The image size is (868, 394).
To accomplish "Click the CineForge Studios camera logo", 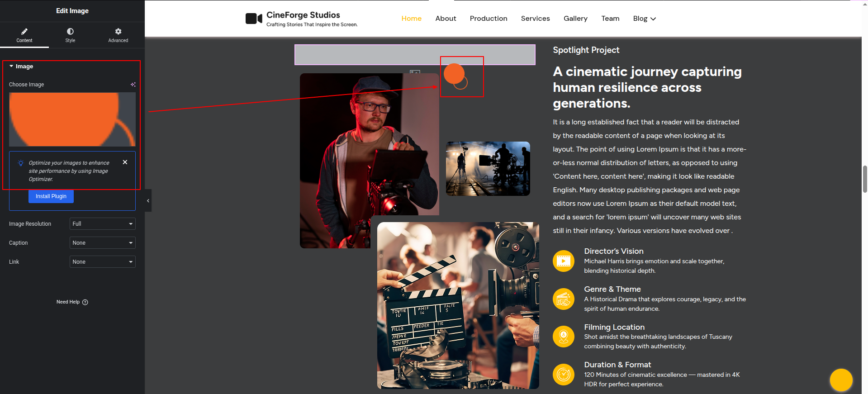I will [x=254, y=19].
